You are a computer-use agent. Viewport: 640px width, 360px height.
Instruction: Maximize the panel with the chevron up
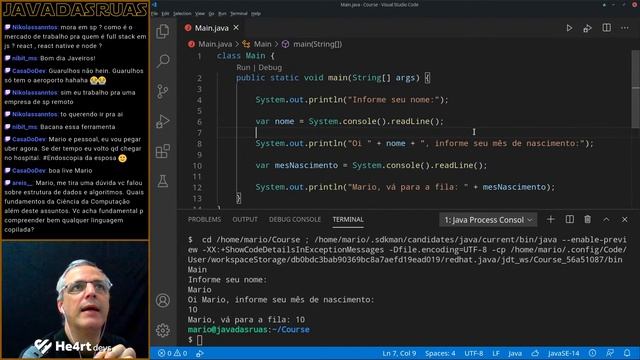tap(606, 220)
